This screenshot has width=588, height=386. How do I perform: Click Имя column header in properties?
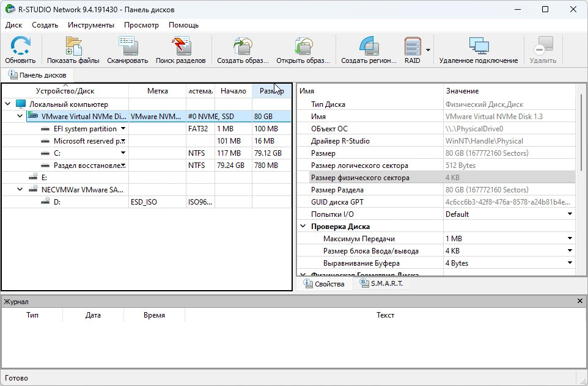tap(370, 91)
